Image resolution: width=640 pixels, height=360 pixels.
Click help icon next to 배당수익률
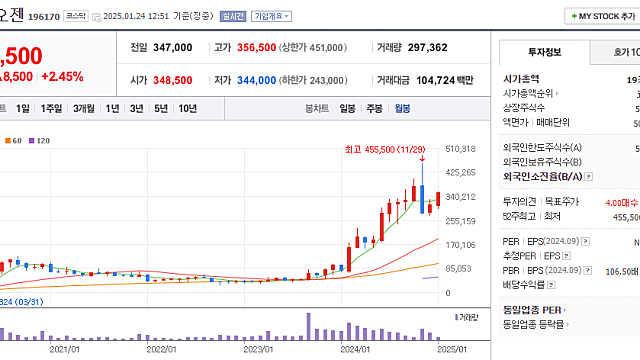coord(551,285)
